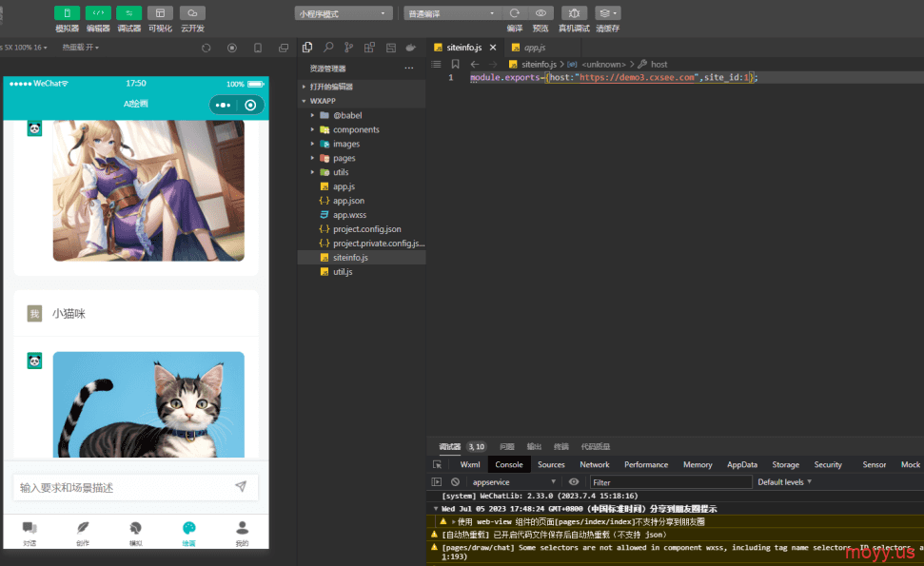
Task: Toggle the 调试器 debugger panel button
Action: [128, 13]
